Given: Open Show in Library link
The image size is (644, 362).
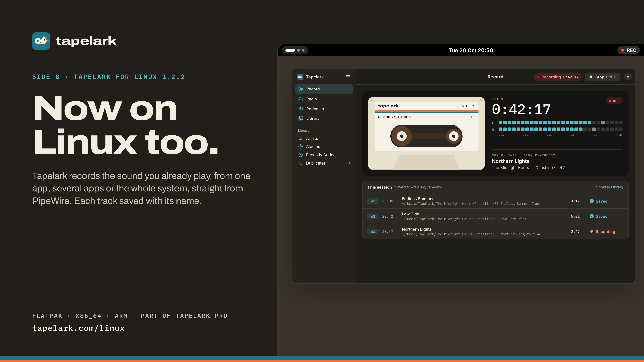Looking at the screenshot, I should pyautogui.click(x=610, y=187).
